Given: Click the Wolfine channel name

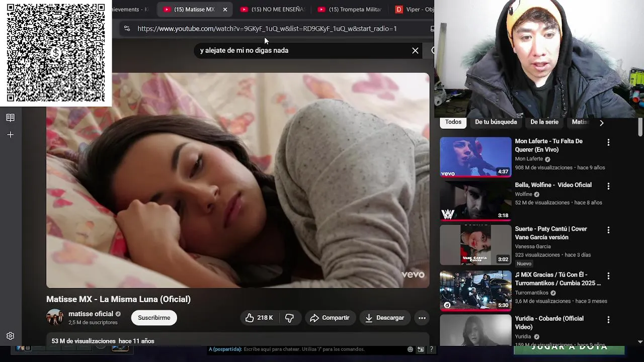Looking at the screenshot, I should (523, 194).
